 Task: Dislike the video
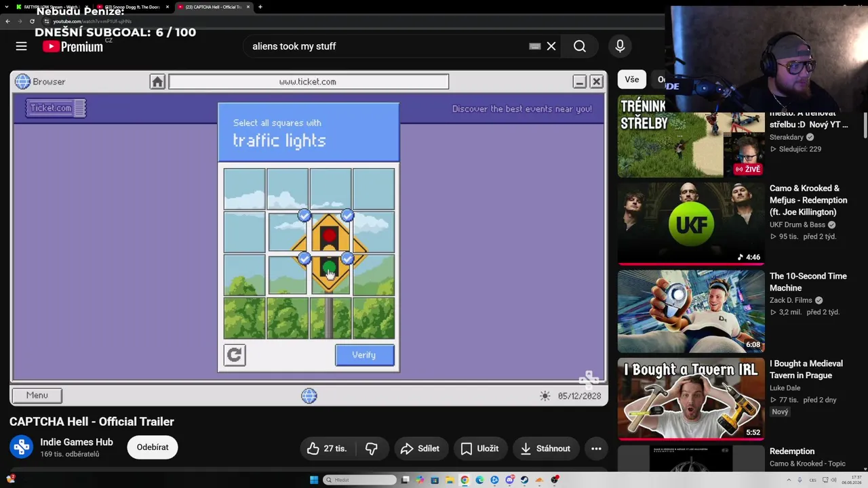[371, 448]
